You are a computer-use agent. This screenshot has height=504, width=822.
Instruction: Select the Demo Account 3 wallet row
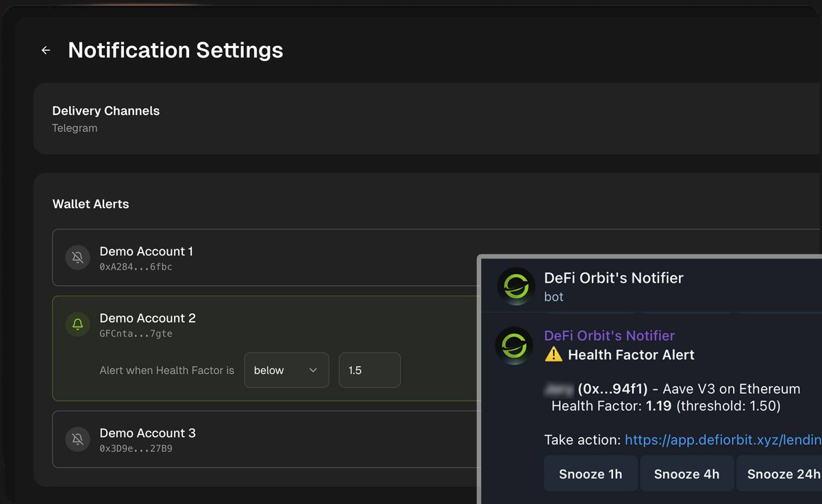click(265, 440)
